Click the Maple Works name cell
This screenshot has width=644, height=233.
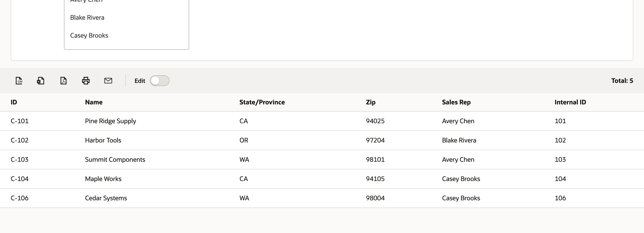pyautogui.click(x=103, y=179)
